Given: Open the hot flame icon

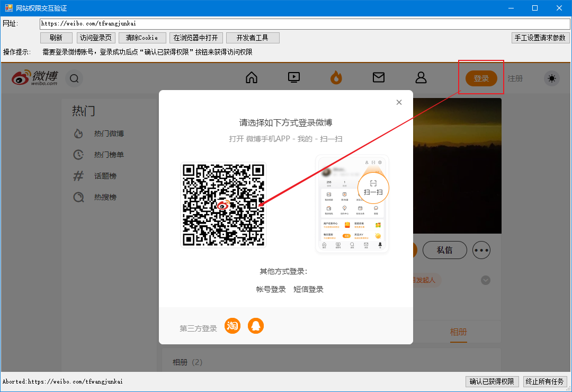Looking at the screenshot, I should click(x=336, y=77).
